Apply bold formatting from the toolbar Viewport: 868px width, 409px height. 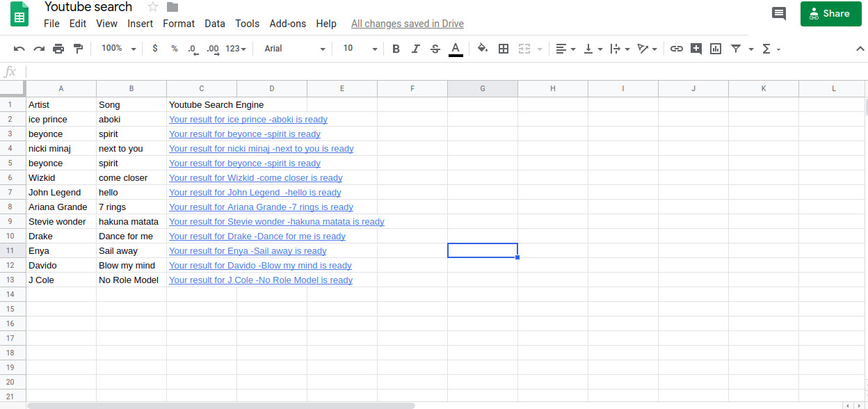click(x=396, y=49)
